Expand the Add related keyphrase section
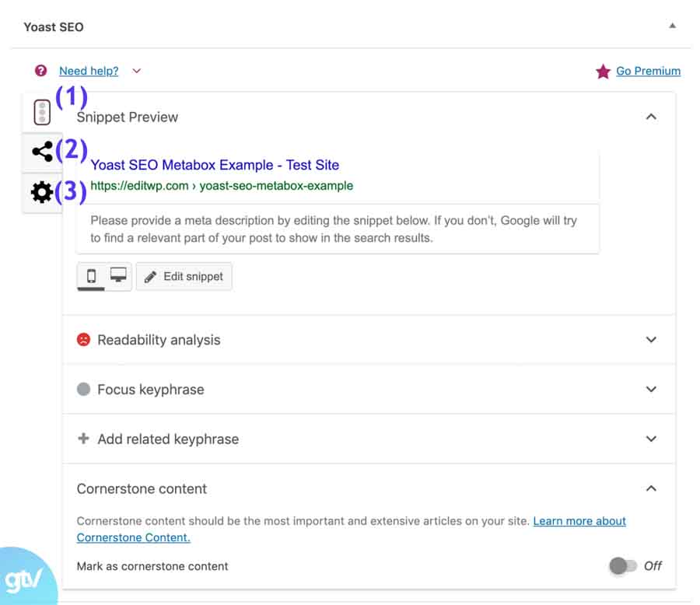700x605 pixels. pyautogui.click(x=651, y=439)
